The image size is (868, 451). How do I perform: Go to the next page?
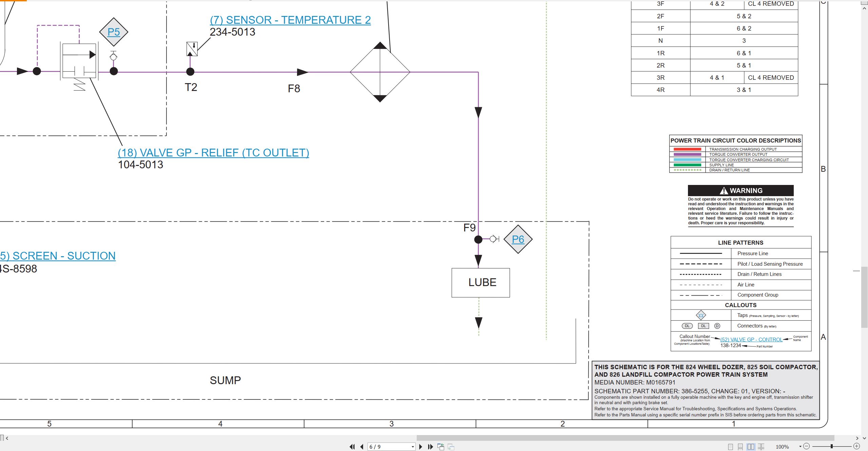(421, 447)
